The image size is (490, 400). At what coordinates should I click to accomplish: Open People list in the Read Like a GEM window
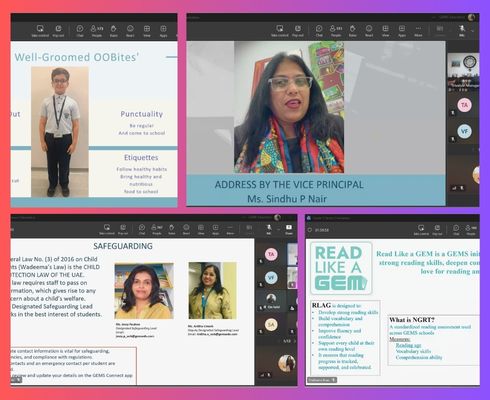471,230
